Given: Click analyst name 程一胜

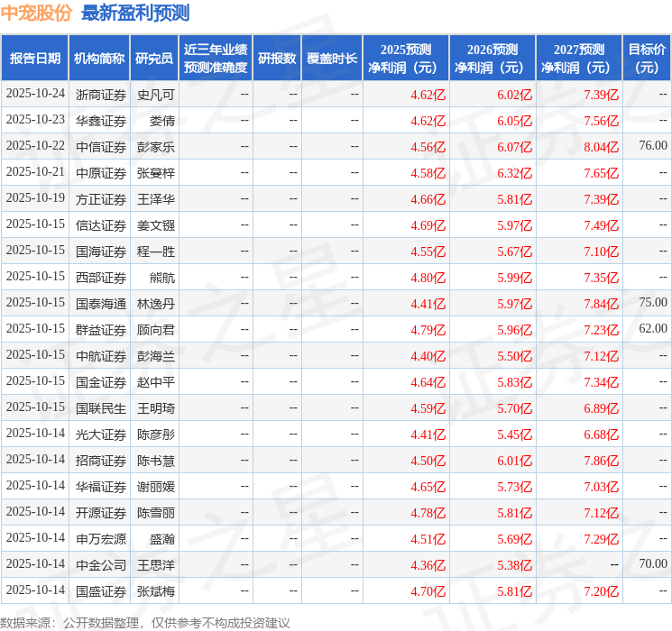Looking at the screenshot, I should point(156,251).
